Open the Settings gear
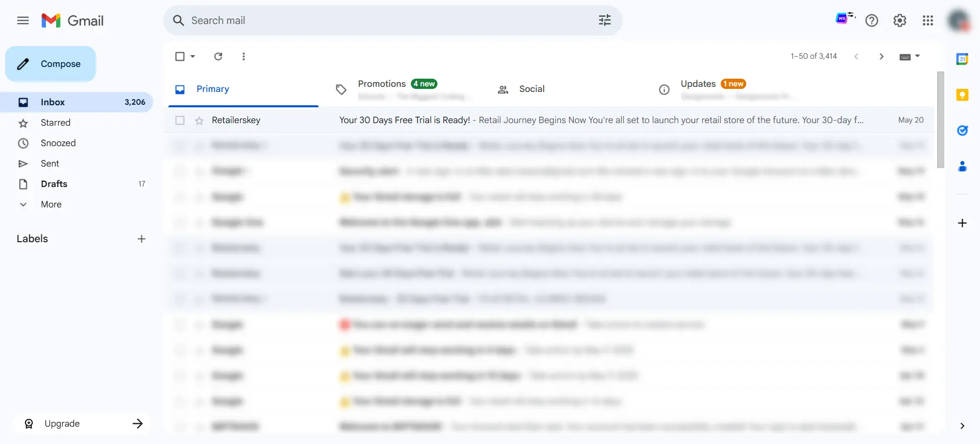The width and height of the screenshot is (980, 444). (x=899, y=20)
